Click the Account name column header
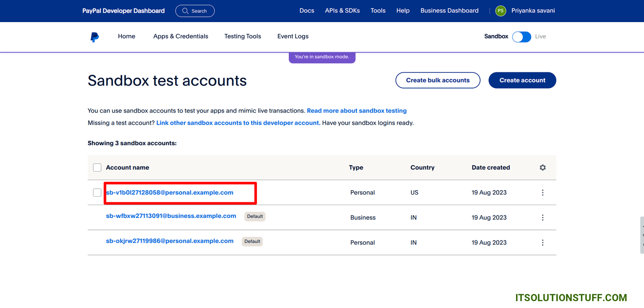This screenshot has width=644, height=308. (127, 168)
